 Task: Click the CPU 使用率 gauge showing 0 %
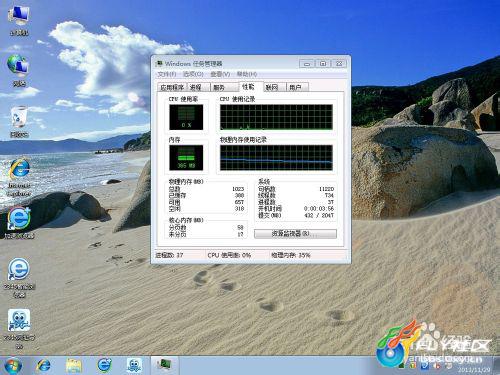click(186, 117)
